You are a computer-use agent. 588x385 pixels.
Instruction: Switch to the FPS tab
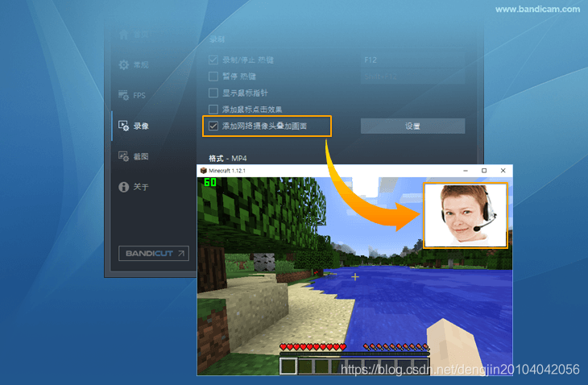pyautogui.click(x=132, y=95)
